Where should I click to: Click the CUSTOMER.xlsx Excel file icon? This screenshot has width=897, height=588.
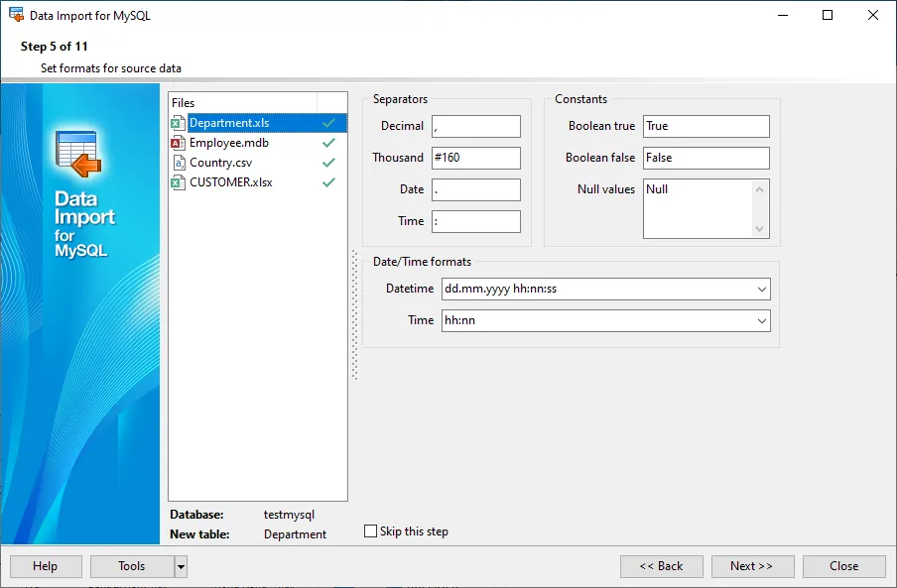tap(179, 182)
